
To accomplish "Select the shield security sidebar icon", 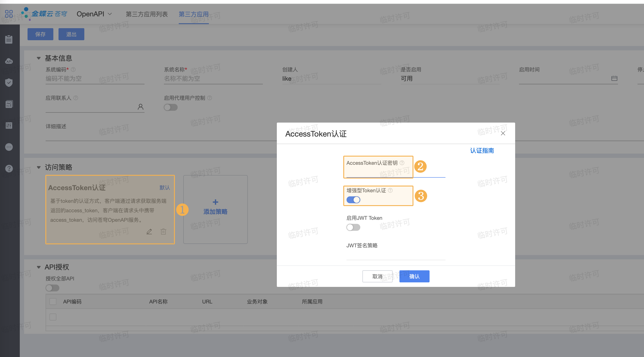I will (9, 83).
